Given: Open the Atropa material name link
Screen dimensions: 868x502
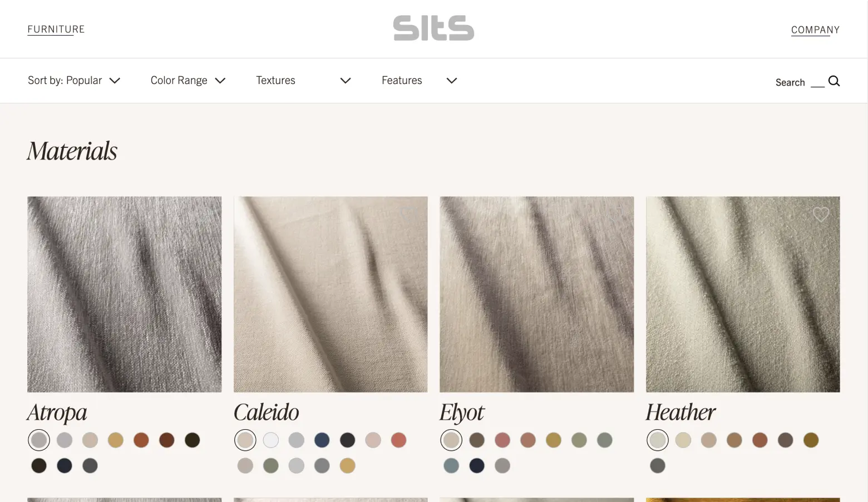Looking at the screenshot, I should [57, 412].
